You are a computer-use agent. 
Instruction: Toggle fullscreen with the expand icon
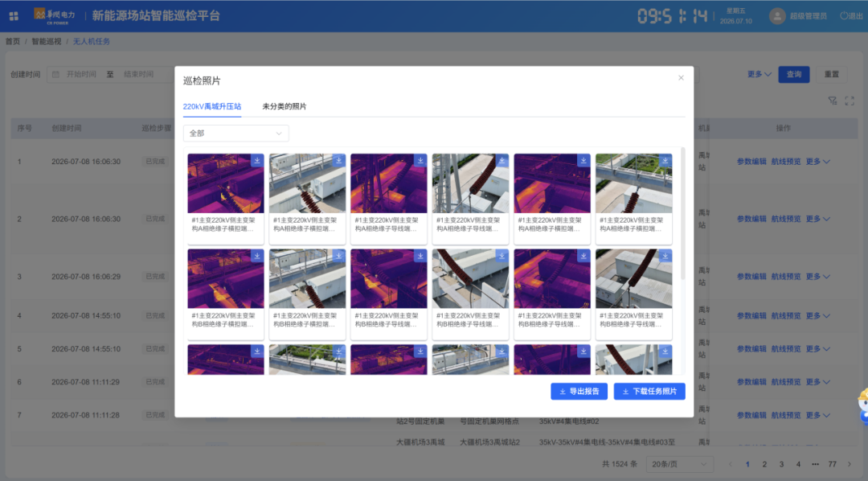tap(850, 101)
